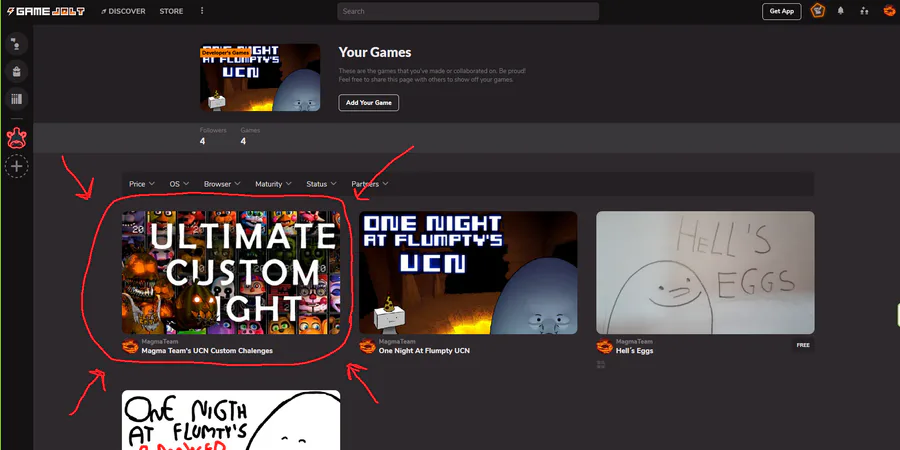Open the game library sidebar icon
The image size is (900, 450).
[x=17, y=99]
